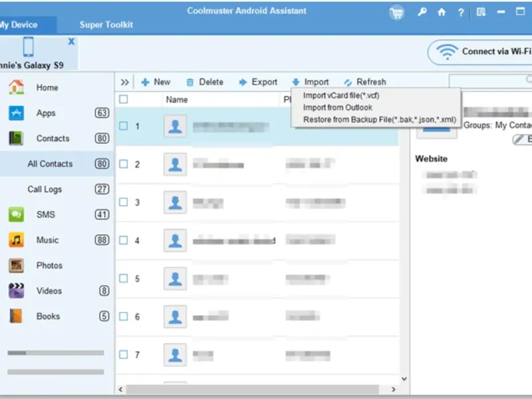Screen dimensions: 532x399
Task: Toggle the select-all checkbox in header
Action: click(124, 99)
